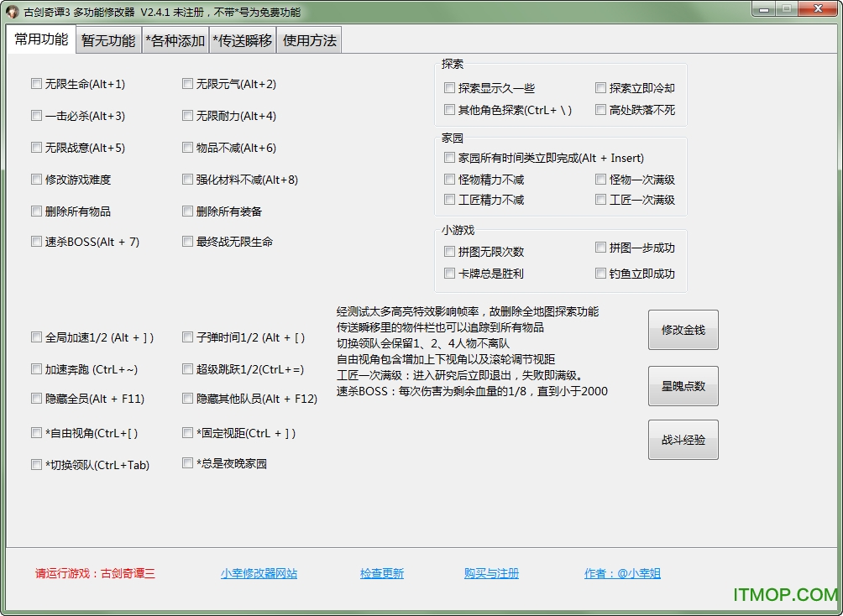The width and height of the screenshot is (843, 616).
Task: View the 使用方法 tab
Action: [308, 39]
